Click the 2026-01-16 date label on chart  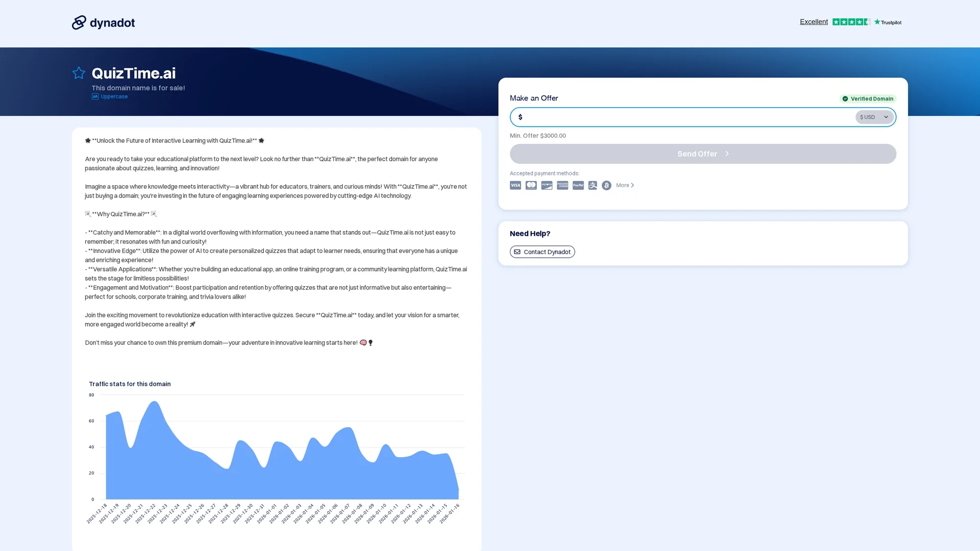[x=450, y=513]
